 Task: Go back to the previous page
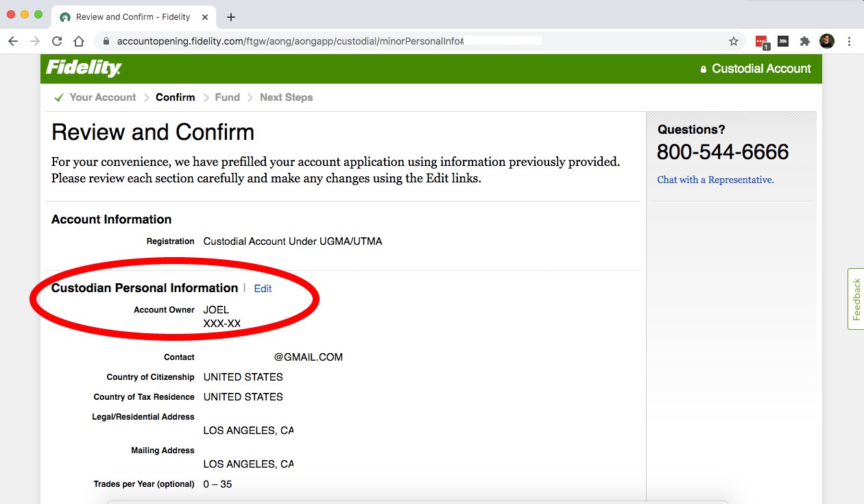coord(13,41)
